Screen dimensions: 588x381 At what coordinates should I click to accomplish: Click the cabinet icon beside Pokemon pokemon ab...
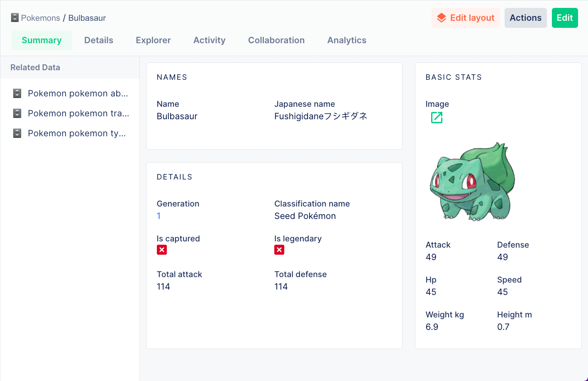(17, 93)
